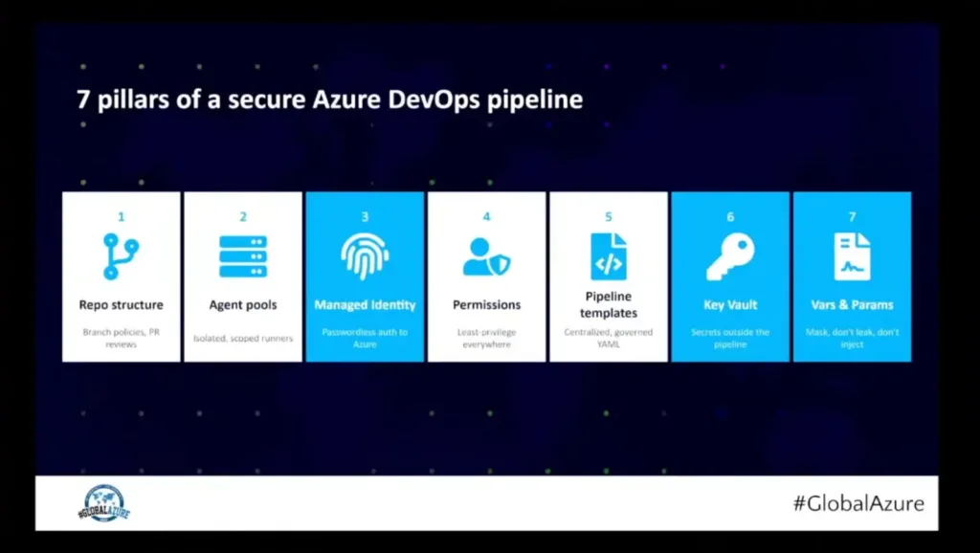Click the Repo structure card heading
This screenshot has height=553, width=980.
pyautogui.click(x=121, y=305)
